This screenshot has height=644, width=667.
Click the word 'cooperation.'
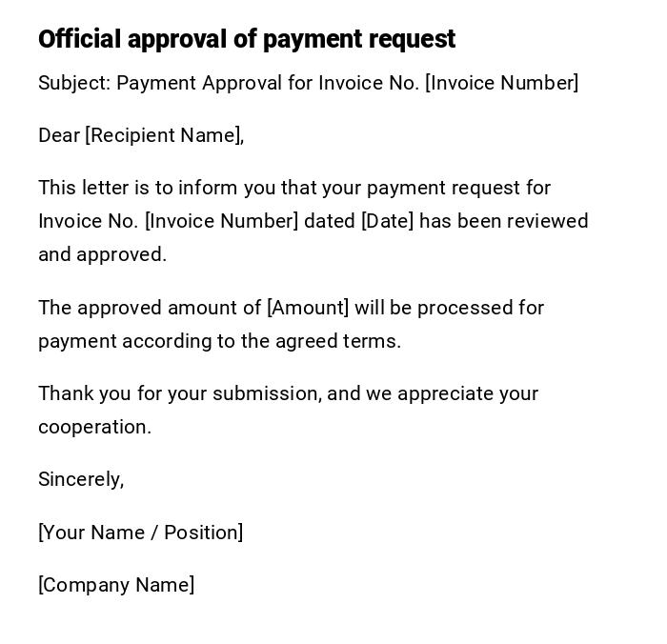[94, 427]
